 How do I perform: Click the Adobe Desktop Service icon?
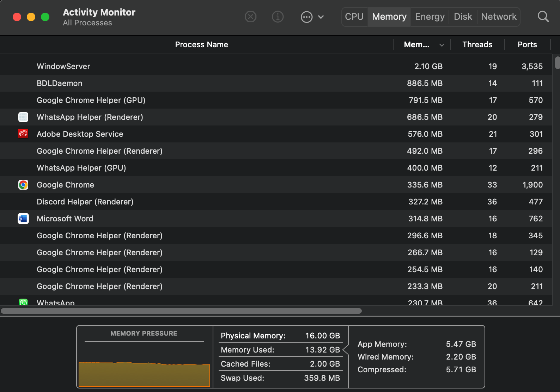[x=23, y=134]
